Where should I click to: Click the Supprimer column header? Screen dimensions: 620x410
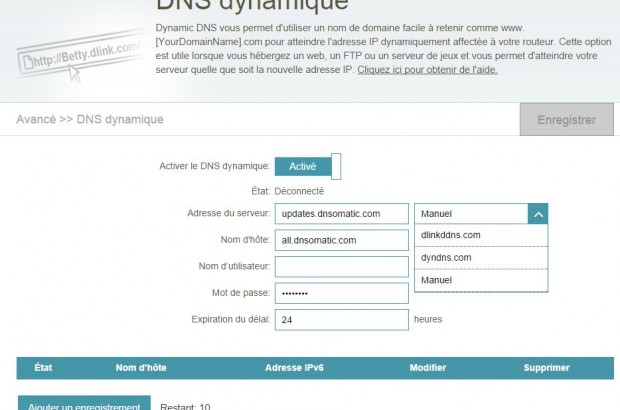(x=546, y=368)
